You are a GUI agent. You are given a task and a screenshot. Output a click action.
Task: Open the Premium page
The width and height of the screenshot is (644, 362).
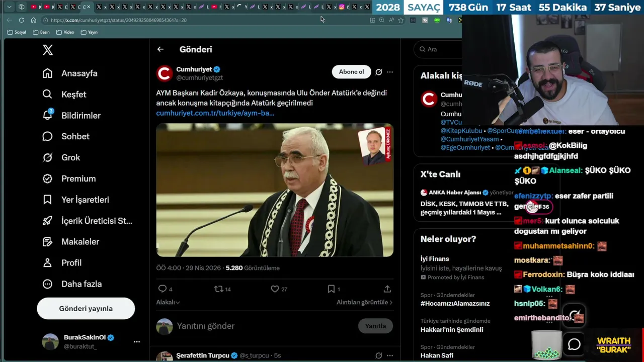tap(69, 178)
